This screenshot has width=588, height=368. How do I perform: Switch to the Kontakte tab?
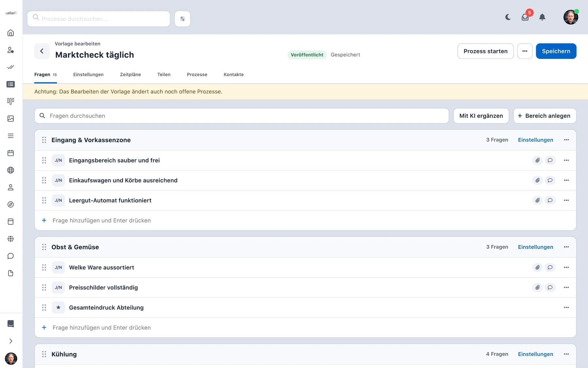coord(234,75)
